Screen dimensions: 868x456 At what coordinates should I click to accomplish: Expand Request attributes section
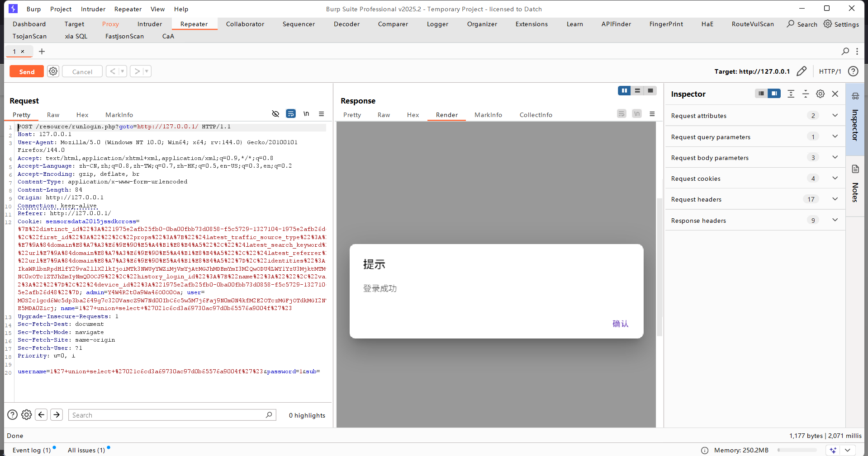[835, 116]
